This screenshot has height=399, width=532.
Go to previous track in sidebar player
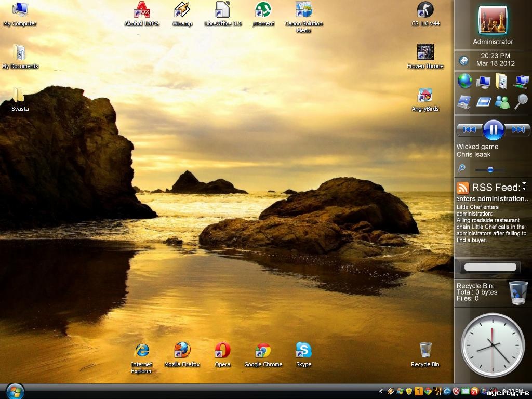[x=469, y=129]
